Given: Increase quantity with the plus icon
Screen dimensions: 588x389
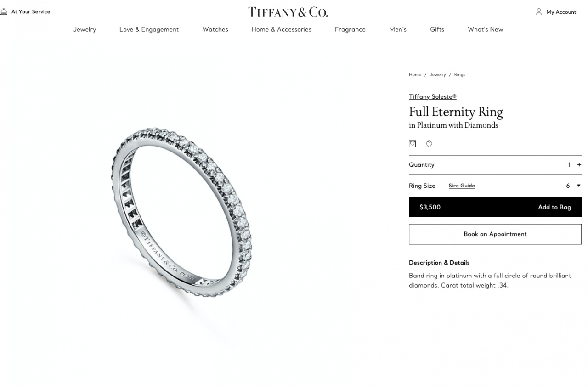Looking at the screenshot, I should tap(579, 165).
